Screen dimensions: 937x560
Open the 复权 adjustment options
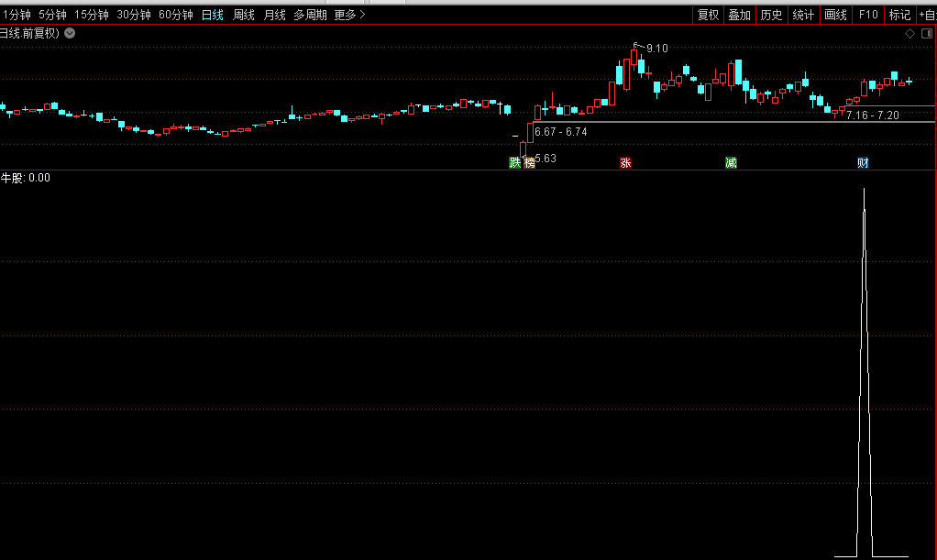(x=708, y=15)
